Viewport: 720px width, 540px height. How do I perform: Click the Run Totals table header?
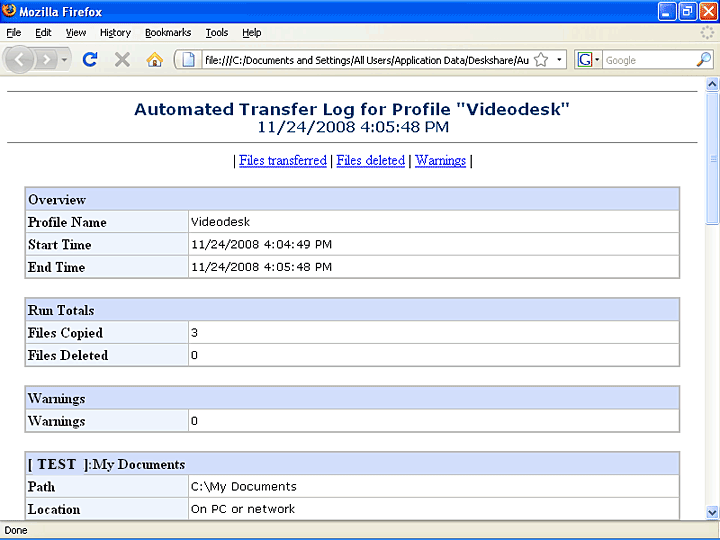coord(352,310)
